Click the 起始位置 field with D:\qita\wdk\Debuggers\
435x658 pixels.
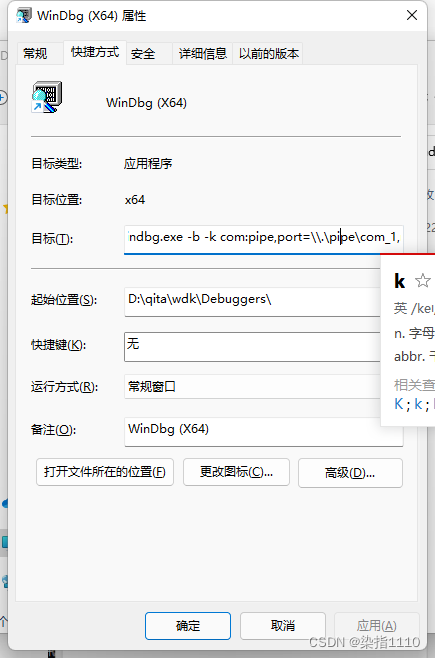pyautogui.click(x=252, y=301)
